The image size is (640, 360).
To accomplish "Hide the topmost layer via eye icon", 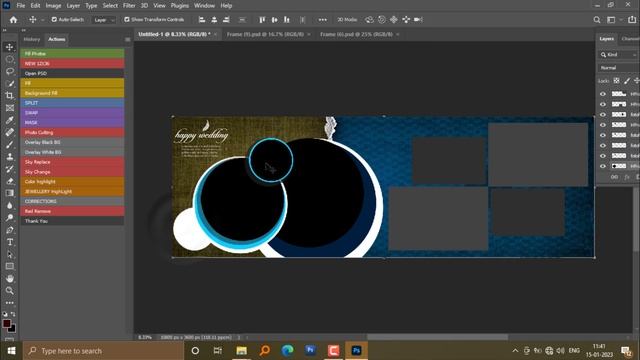I will click(603, 94).
